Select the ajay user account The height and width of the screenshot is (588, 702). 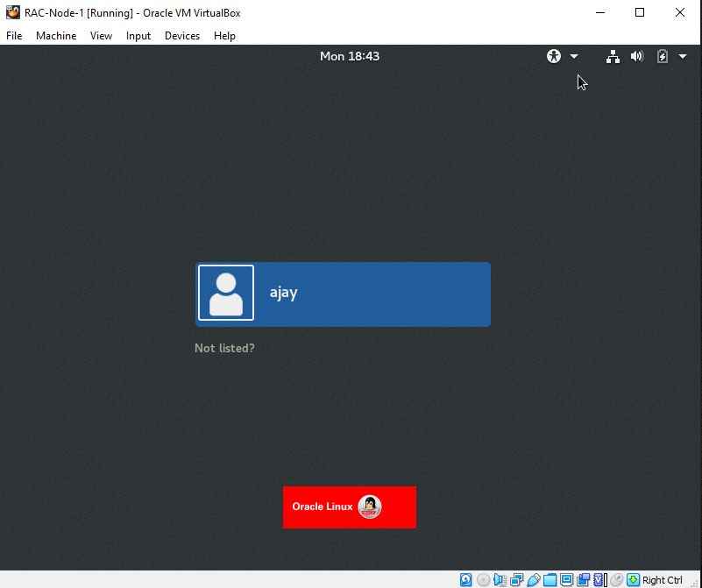[343, 294]
